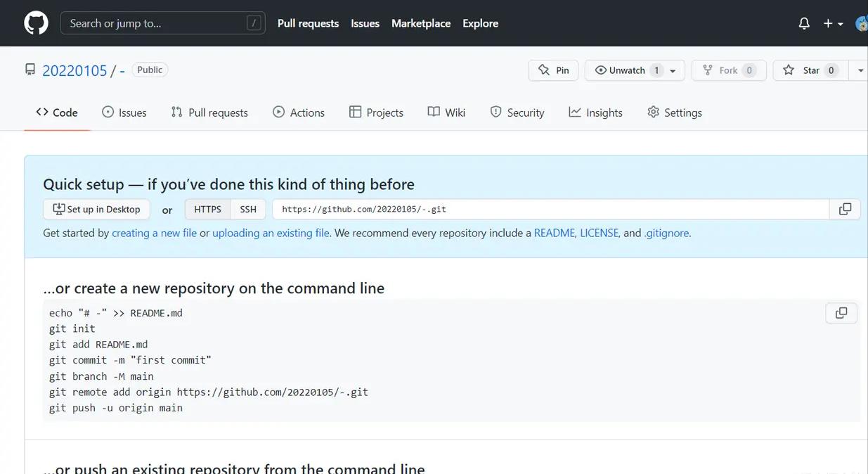Follow the creating a new file link
868x474 pixels.
click(x=154, y=233)
